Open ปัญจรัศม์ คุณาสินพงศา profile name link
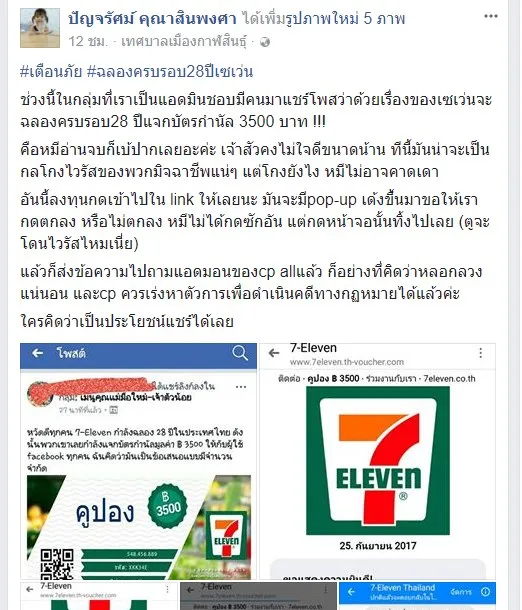Image resolution: width=522 pixels, height=610 pixels. (x=152, y=18)
